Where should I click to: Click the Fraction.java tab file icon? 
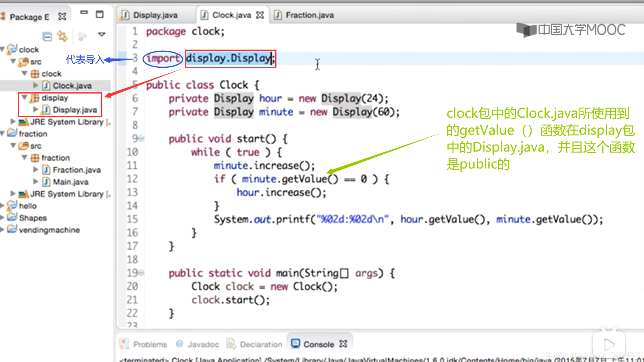(x=278, y=15)
